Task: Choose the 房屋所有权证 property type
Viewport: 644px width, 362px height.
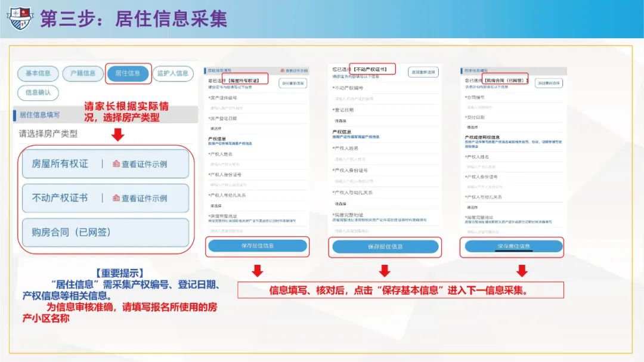Action: [106, 163]
